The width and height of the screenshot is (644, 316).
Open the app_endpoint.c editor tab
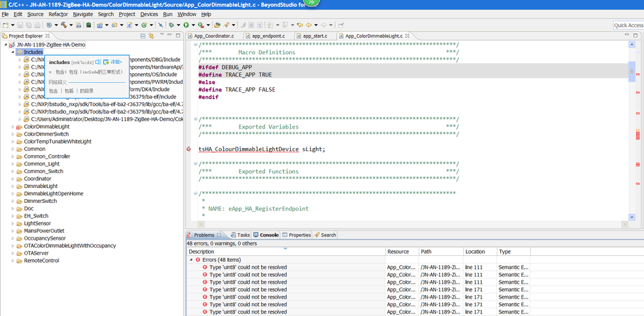coord(268,36)
